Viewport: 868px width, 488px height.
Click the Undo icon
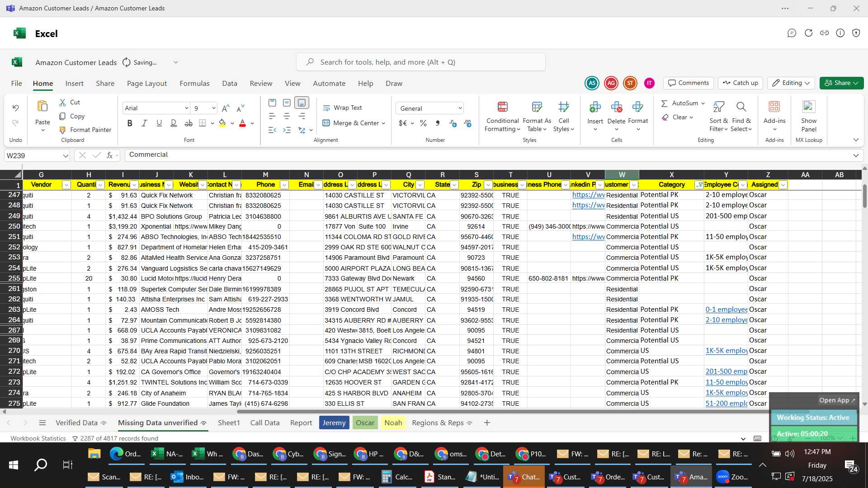15,108
